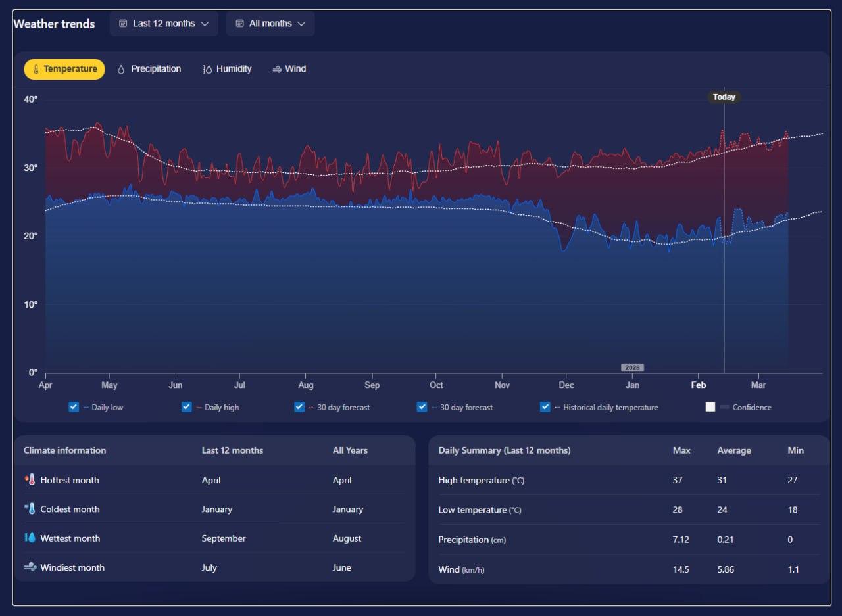This screenshot has width=842, height=616.
Task: Click the 2026 year label on axis
Action: coord(632,367)
